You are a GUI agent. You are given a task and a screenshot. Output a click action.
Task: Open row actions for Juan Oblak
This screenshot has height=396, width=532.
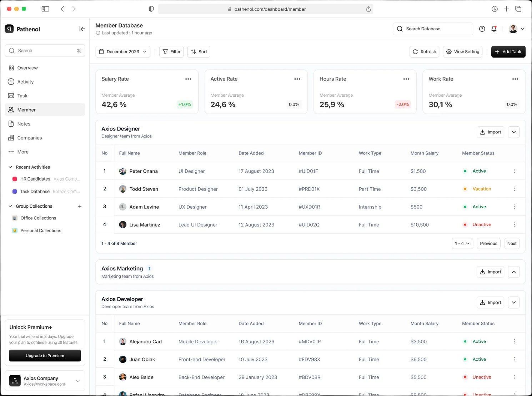click(x=515, y=359)
